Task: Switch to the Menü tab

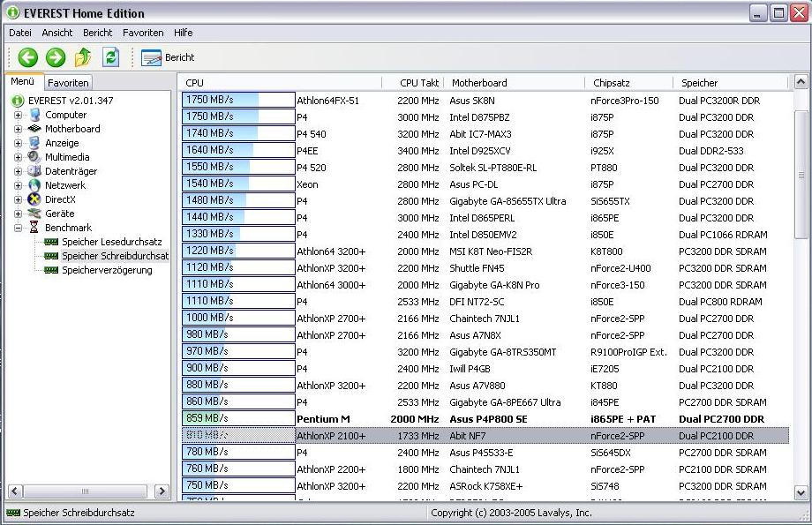Action: (23, 82)
